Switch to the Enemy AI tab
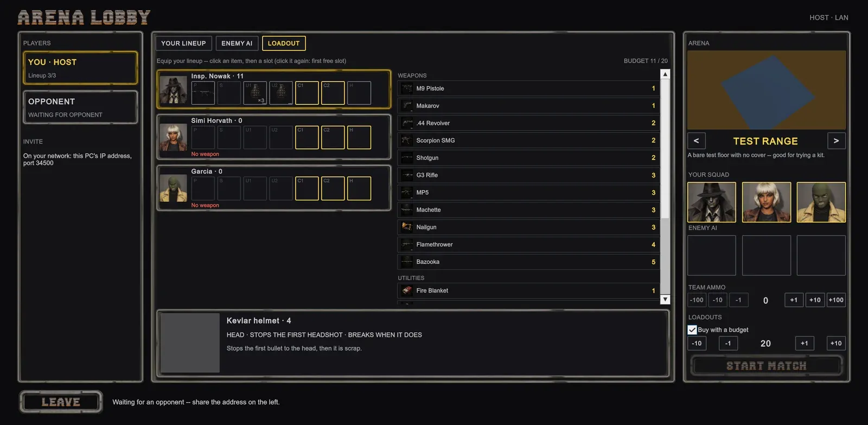This screenshot has height=425, width=868. point(237,43)
